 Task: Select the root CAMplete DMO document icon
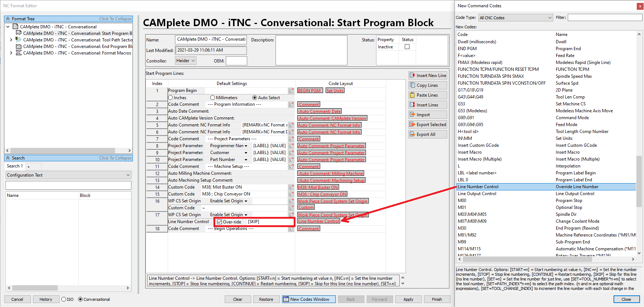coord(15,27)
